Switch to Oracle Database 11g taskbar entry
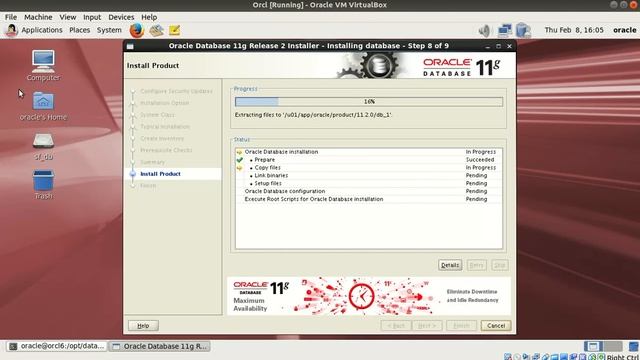640x360 pixels. coord(160,346)
